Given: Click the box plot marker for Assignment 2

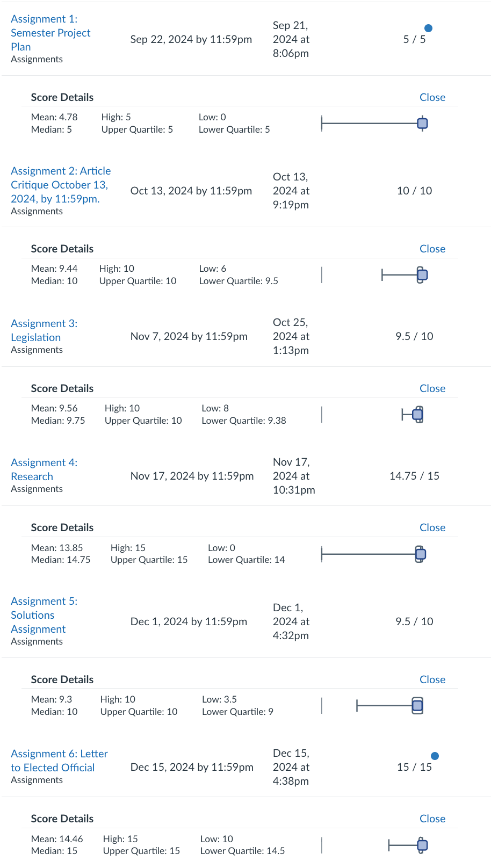Looking at the screenshot, I should [422, 275].
